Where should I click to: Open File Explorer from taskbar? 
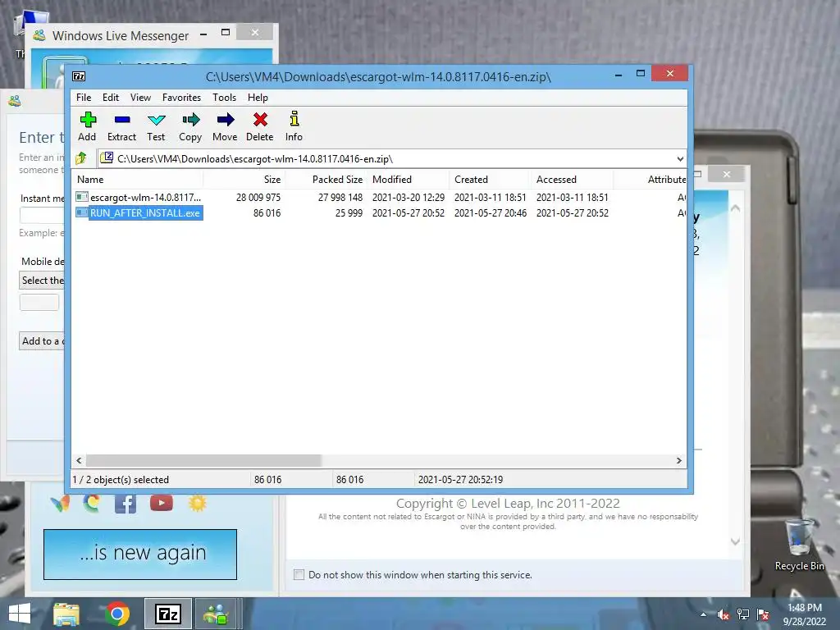click(x=66, y=614)
